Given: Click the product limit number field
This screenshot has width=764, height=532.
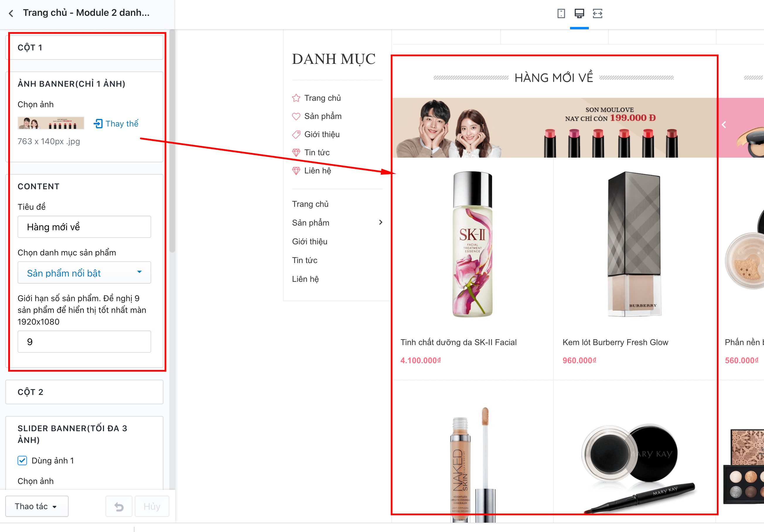Looking at the screenshot, I should click(x=84, y=342).
